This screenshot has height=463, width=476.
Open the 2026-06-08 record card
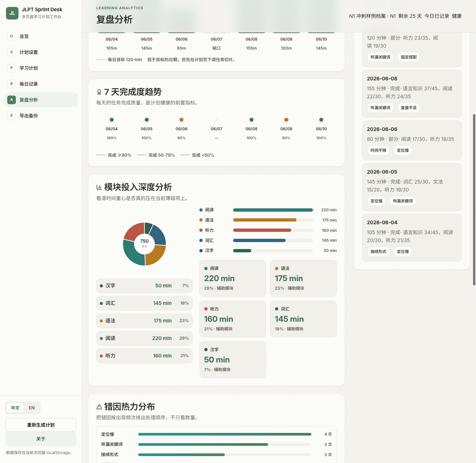coord(412,94)
